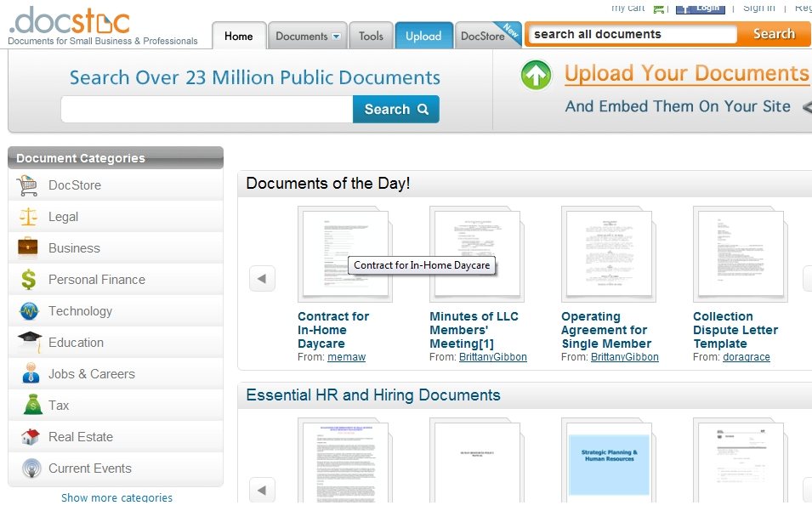
Task: Open Minutes of LLC Members' Meeting thumbnail
Action: [x=476, y=254]
